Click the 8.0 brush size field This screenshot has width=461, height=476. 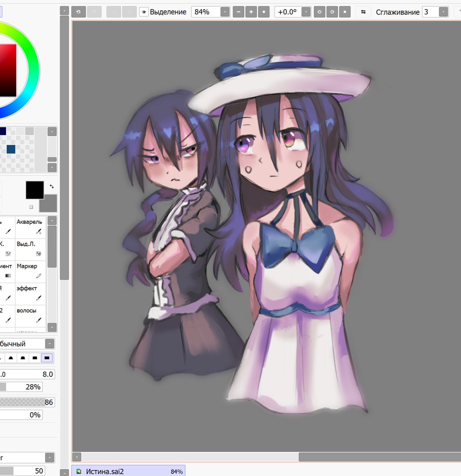28,374
